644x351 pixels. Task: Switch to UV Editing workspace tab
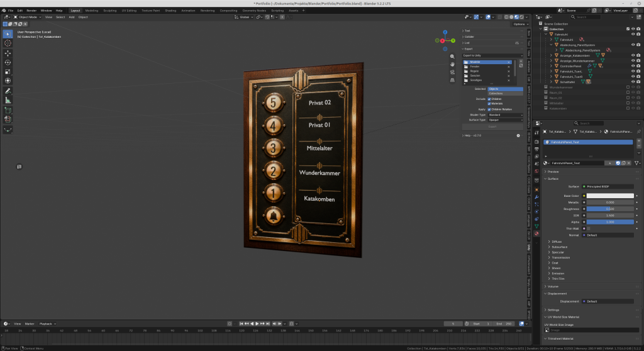[x=129, y=11]
